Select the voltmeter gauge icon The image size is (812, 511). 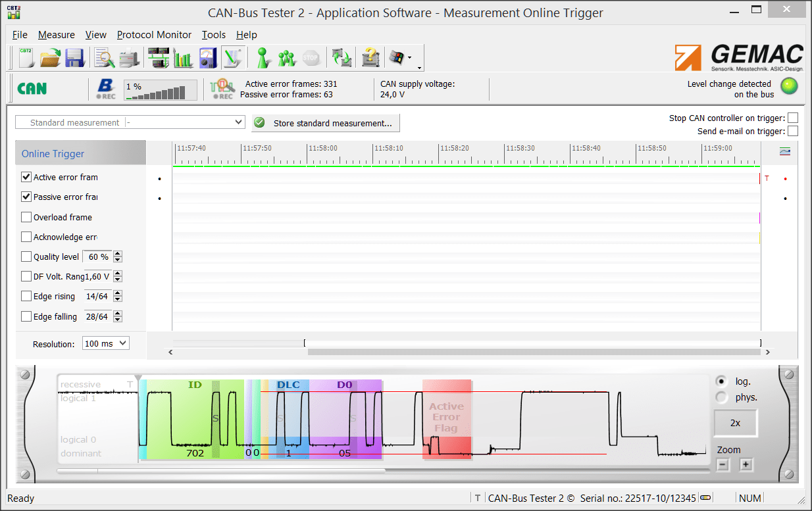click(208, 58)
